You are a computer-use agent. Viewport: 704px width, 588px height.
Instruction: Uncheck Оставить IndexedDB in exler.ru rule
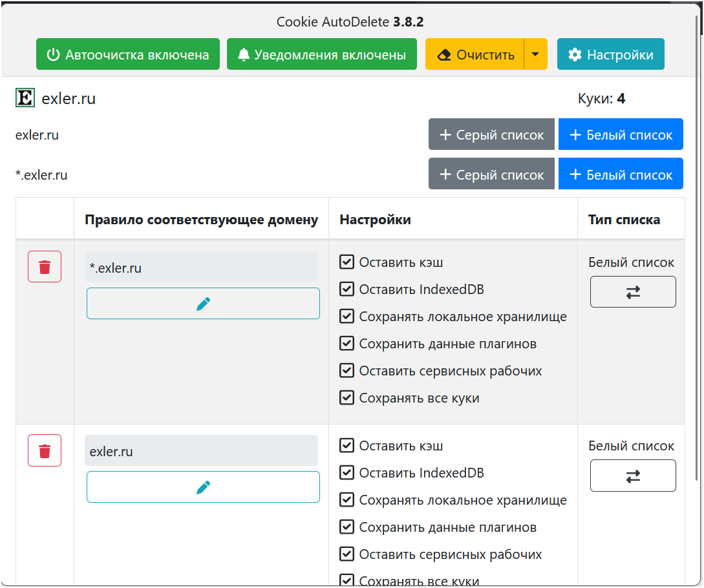pyautogui.click(x=347, y=473)
